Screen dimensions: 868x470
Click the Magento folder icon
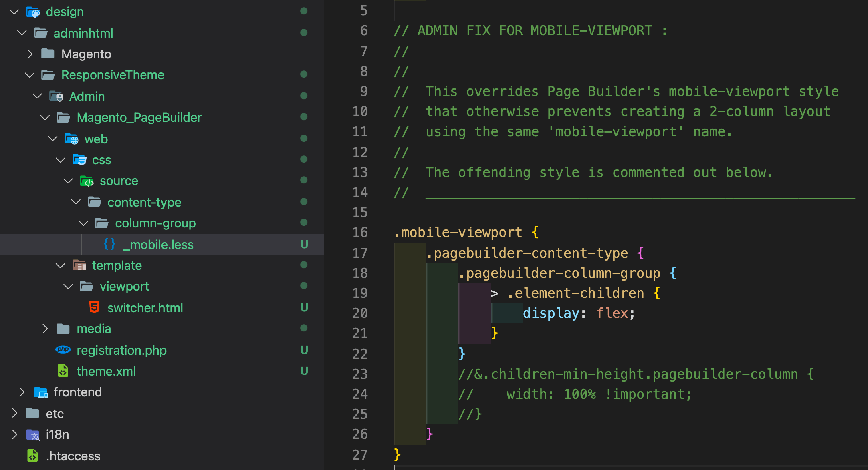coord(48,54)
